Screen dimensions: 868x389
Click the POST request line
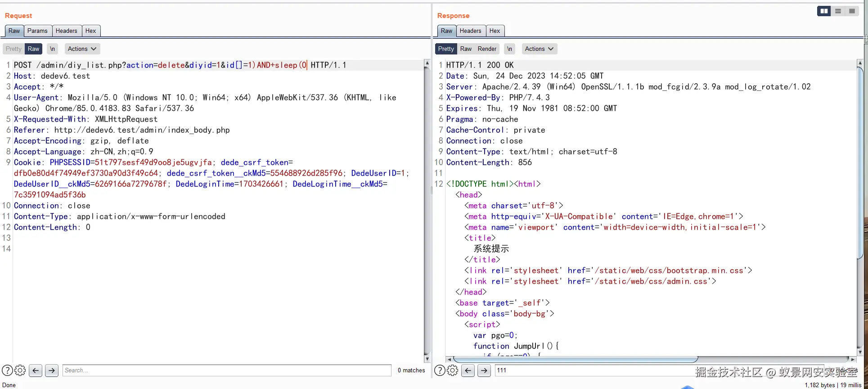coord(180,65)
